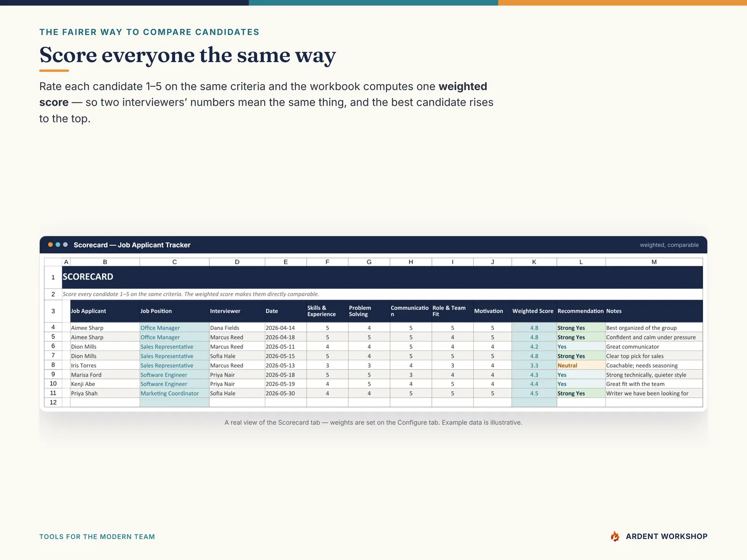Image resolution: width=747 pixels, height=560 pixels.
Task: Select the Marketing Coordinator position cell
Action: point(175,393)
